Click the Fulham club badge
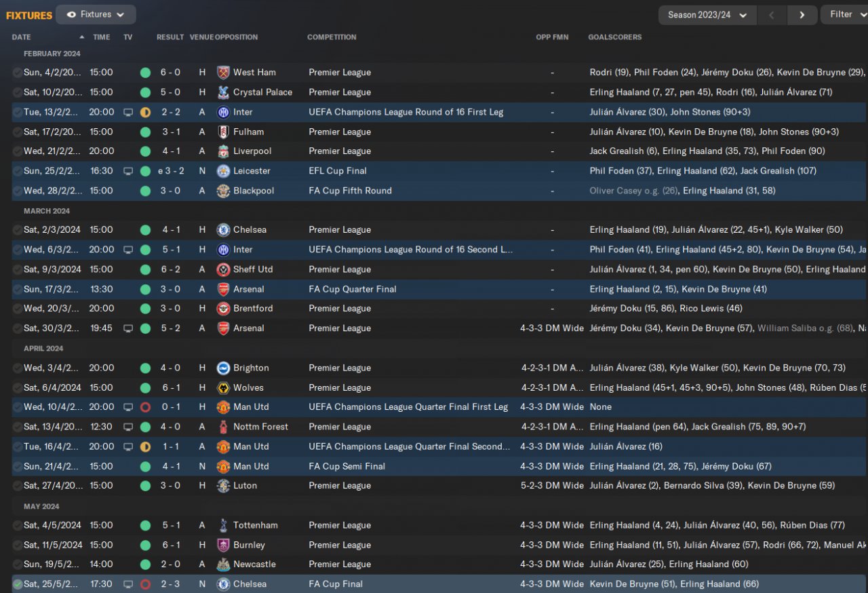 coord(223,132)
